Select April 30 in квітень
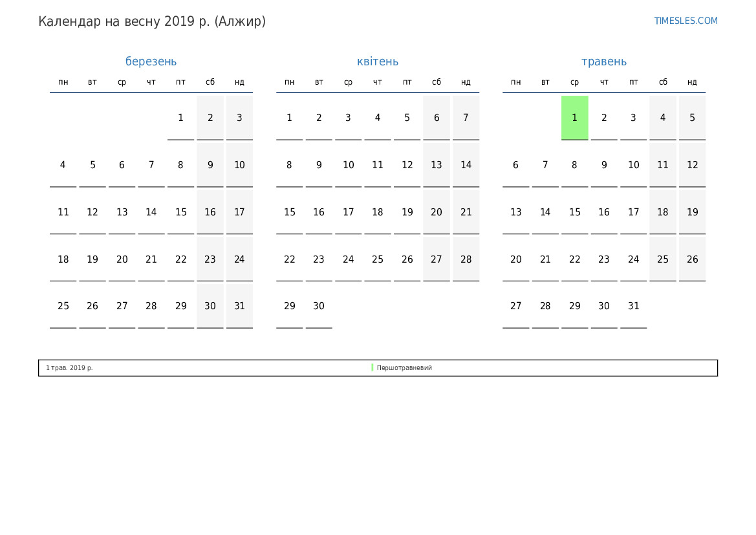This screenshot has height=535, width=756. 319,306
